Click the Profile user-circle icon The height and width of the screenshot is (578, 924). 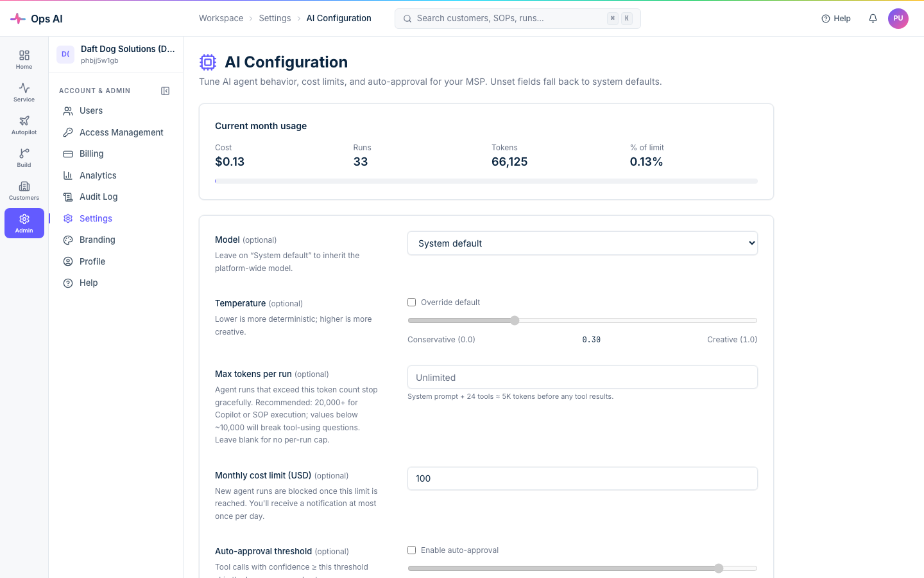(68, 261)
